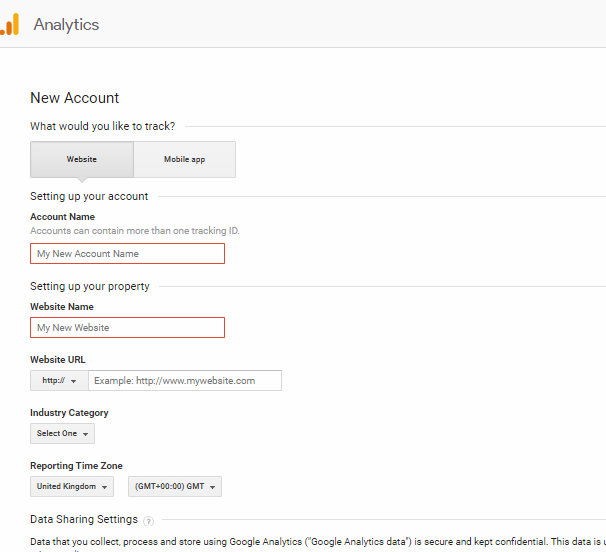606x552 pixels.
Task: Click the 'Accounts can contain more than one tracking ID.' hint
Action: pos(135,231)
